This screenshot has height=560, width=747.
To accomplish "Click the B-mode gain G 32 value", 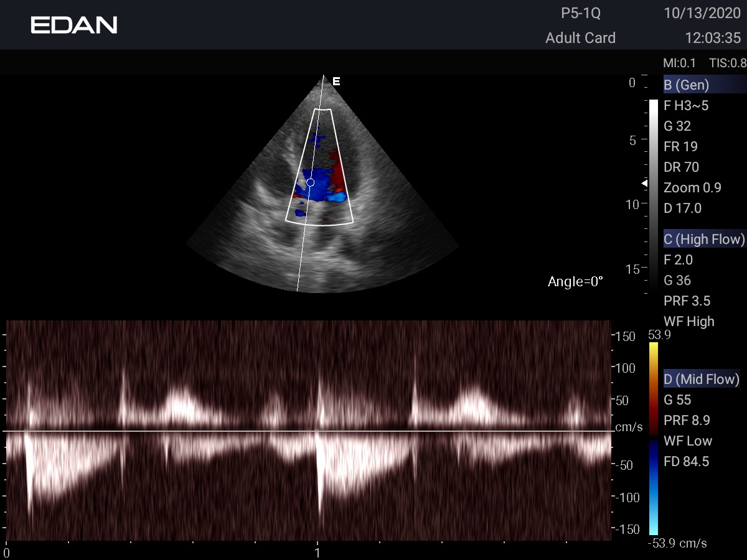I will tap(677, 126).
